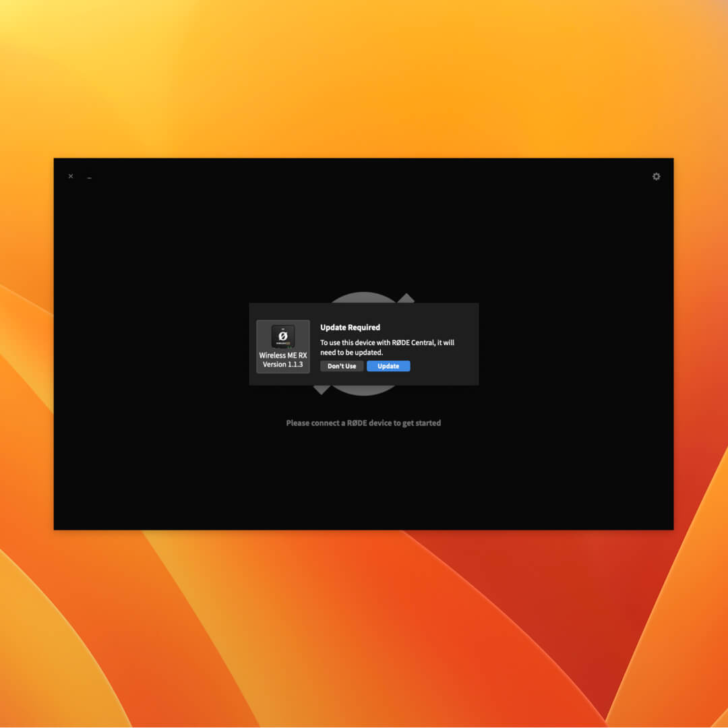The height and width of the screenshot is (728, 728).
Task: Click the desktop wallpaper below the app window
Action: tap(364, 627)
